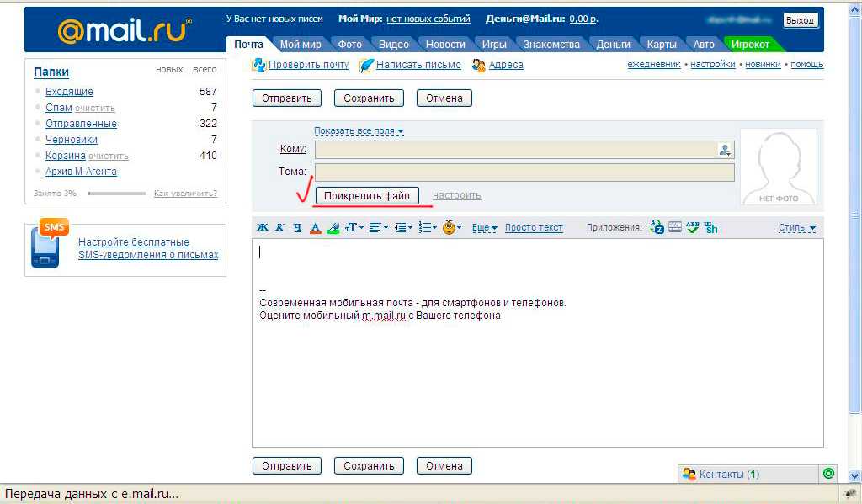The width and height of the screenshot is (862, 504).
Task: Click the @mail.ru logo
Action: click(125, 30)
